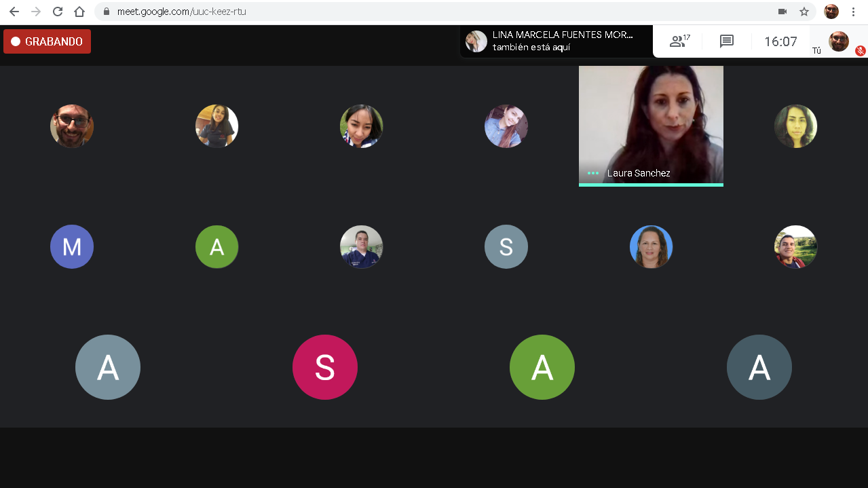Select the bearded man with glasses avatar
This screenshot has height=488, width=868.
pyautogui.click(x=72, y=126)
